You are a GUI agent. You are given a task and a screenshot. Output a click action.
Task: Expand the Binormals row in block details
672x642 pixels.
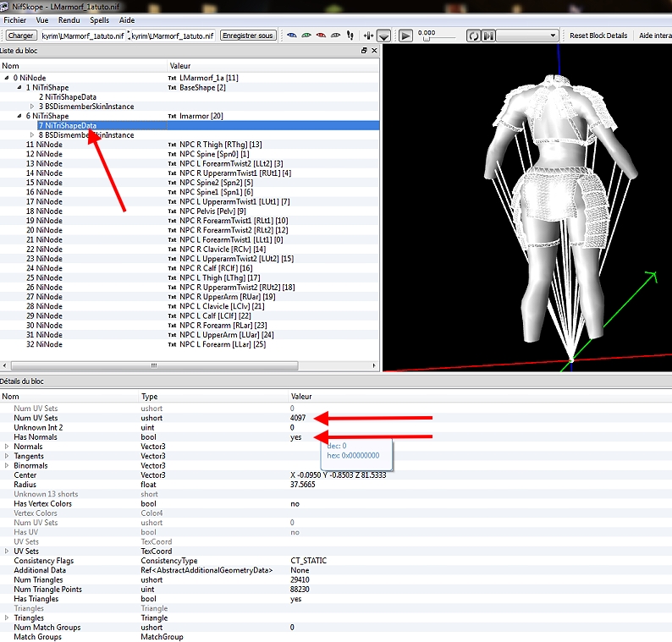click(x=7, y=465)
